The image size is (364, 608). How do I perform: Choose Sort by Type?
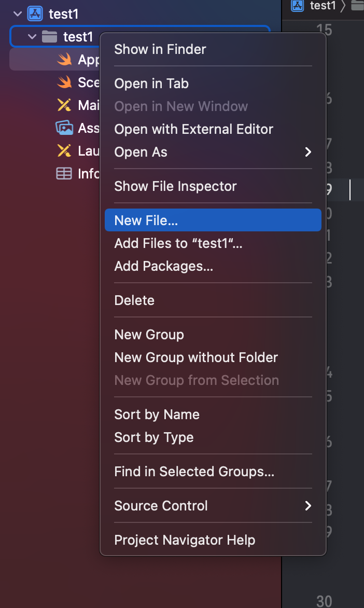tap(154, 437)
